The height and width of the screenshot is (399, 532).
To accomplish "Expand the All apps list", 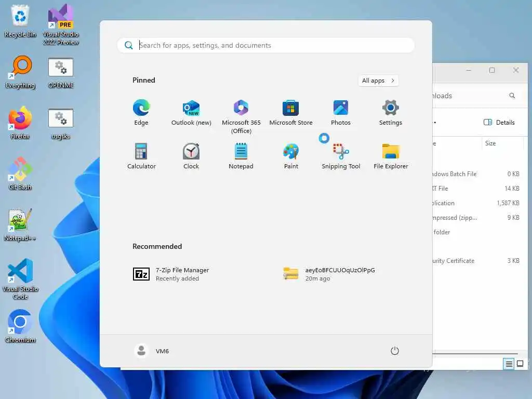I will tap(378, 81).
